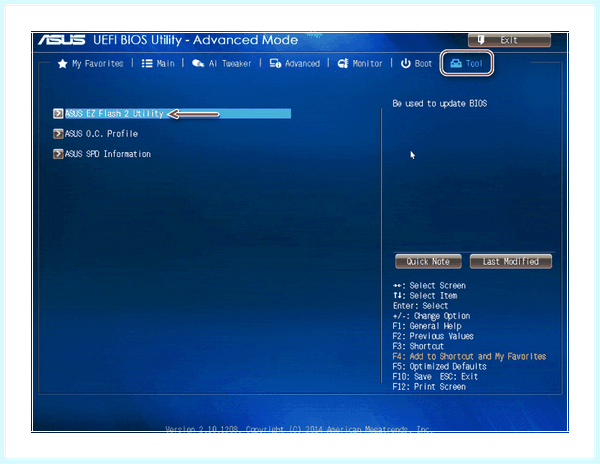Select the Exit button
Viewport: 600px width, 464px height.
(509, 40)
